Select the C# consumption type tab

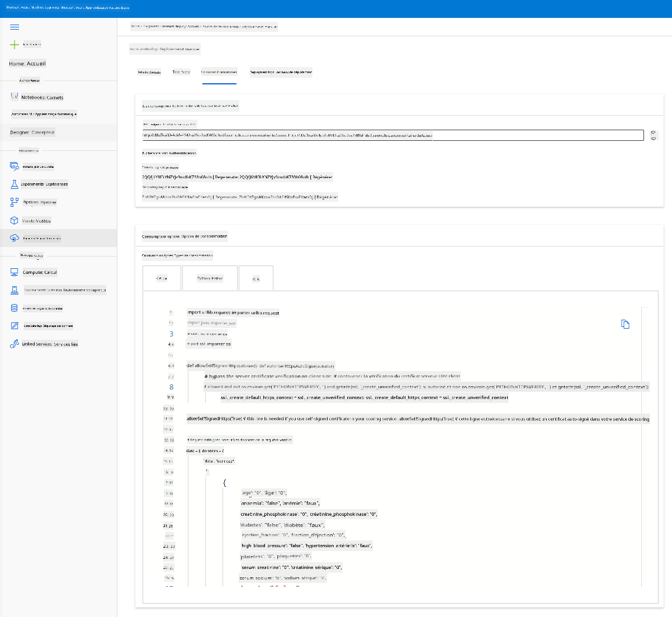tap(162, 278)
